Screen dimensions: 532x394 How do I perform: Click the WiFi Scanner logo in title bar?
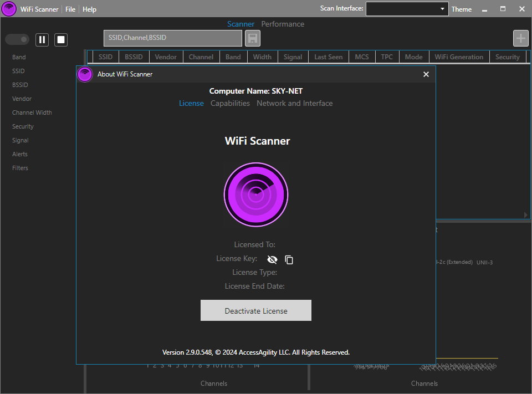[x=9, y=9]
